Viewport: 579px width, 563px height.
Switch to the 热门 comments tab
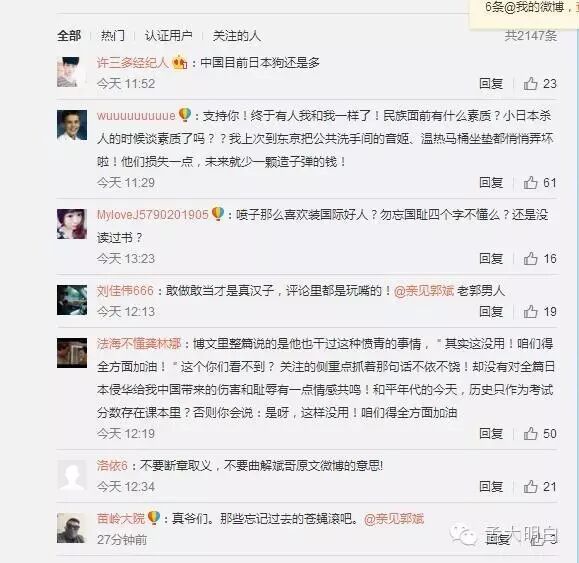point(113,36)
